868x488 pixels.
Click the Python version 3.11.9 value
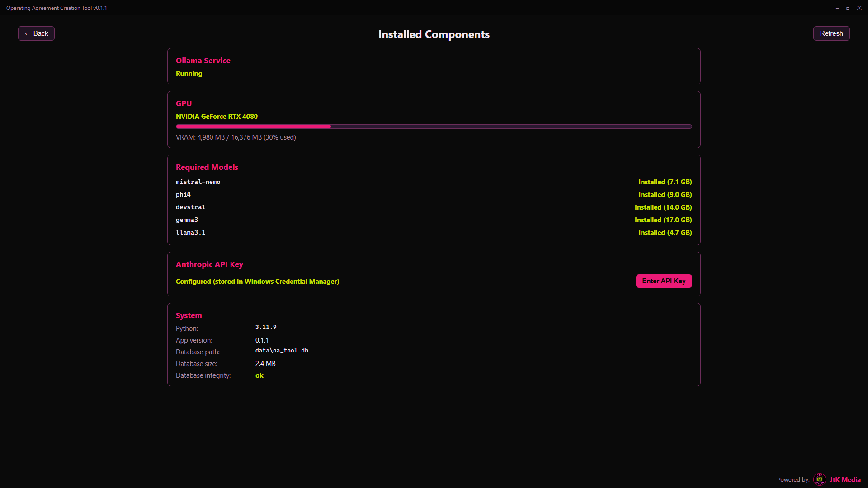[x=266, y=327]
